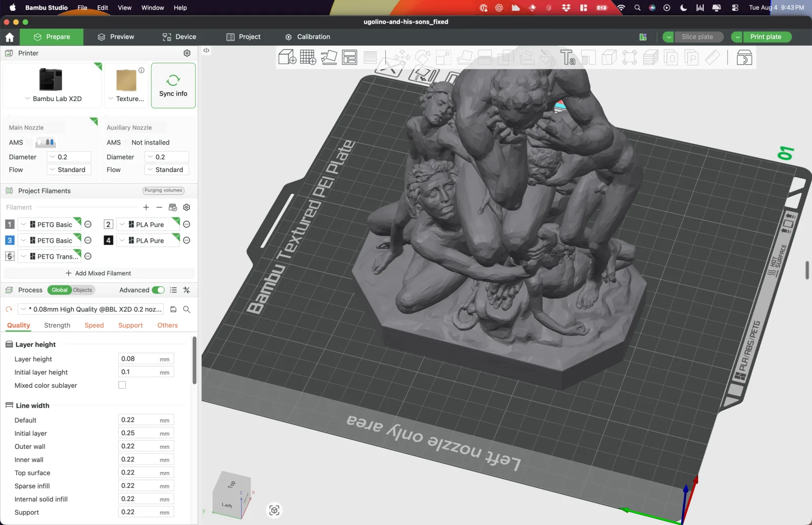The image size is (812, 525).
Task: Open Auxiliary Nozzle Diameter dropdown
Action: (x=167, y=157)
